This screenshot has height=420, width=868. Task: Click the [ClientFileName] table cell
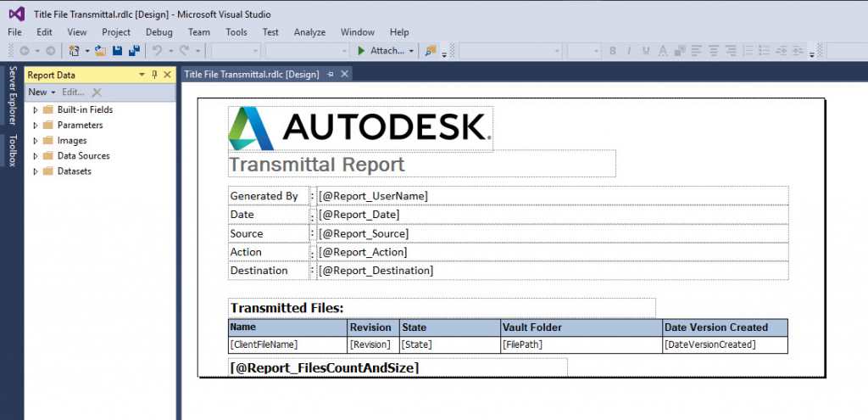pyautogui.click(x=287, y=344)
